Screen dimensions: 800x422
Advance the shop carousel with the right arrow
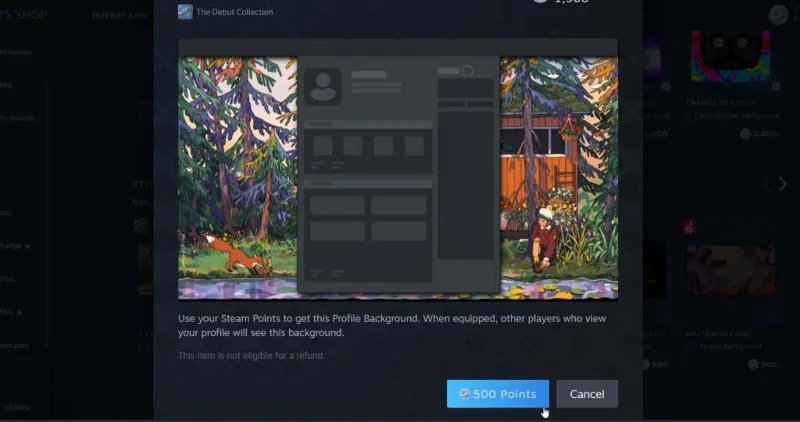pos(782,184)
